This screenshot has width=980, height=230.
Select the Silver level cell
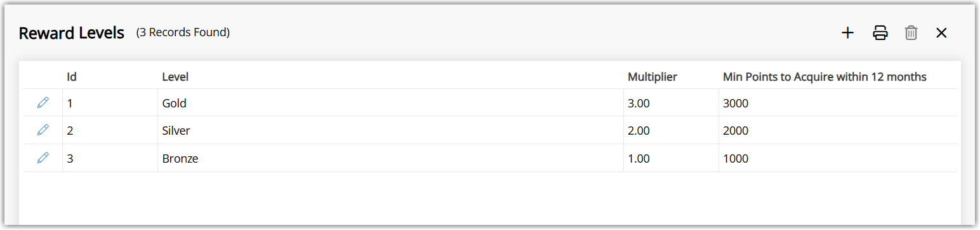tap(390, 131)
